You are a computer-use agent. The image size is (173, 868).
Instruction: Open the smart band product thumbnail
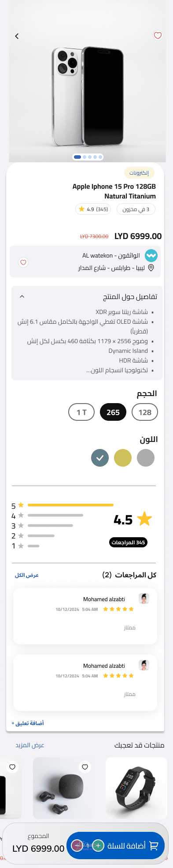pyautogui.click(x=136, y=788)
